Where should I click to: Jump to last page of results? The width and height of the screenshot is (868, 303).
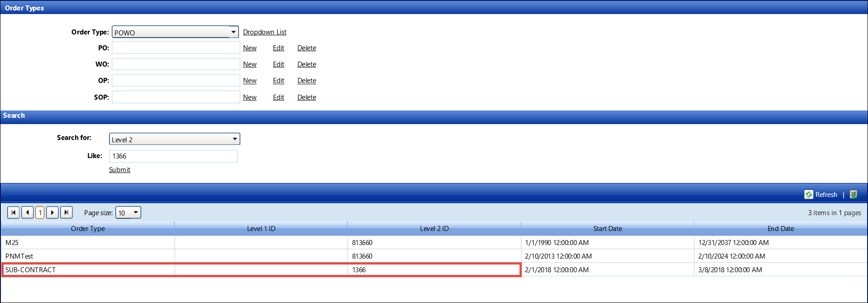click(67, 212)
